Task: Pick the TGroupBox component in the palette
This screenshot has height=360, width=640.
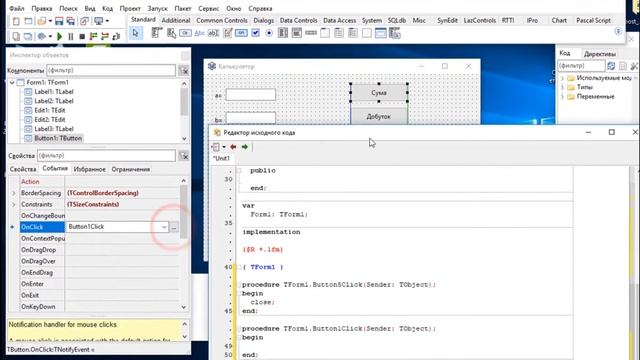Action: point(325,33)
